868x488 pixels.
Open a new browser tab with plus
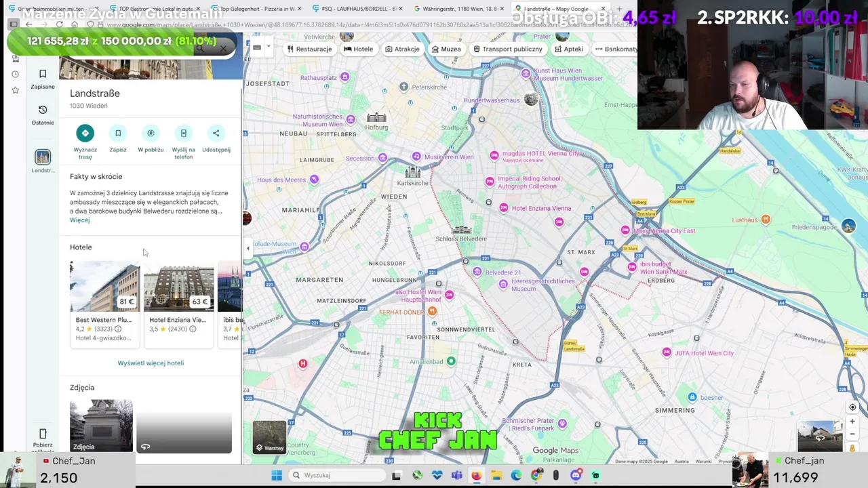click(618, 9)
